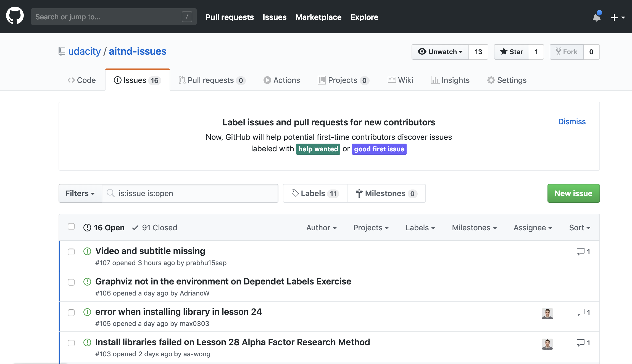Expand the Author filter dropdown
Image resolution: width=632 pixels, height=364 pixels.
pyautogui.click(x=321, y=228)
